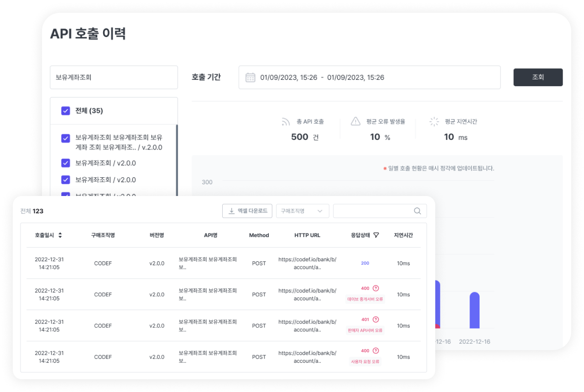584x392 pixels.
Task: Click the 지연시간 column header
Action: pyautogui.click(x=403, y=235)
